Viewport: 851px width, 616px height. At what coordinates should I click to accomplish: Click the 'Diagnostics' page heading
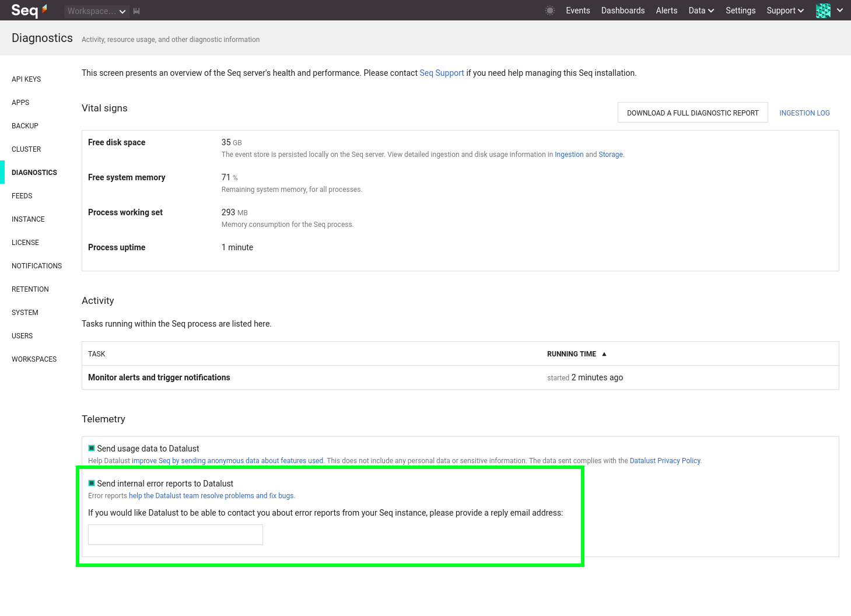pyautogui.click(x=42, y=38)
